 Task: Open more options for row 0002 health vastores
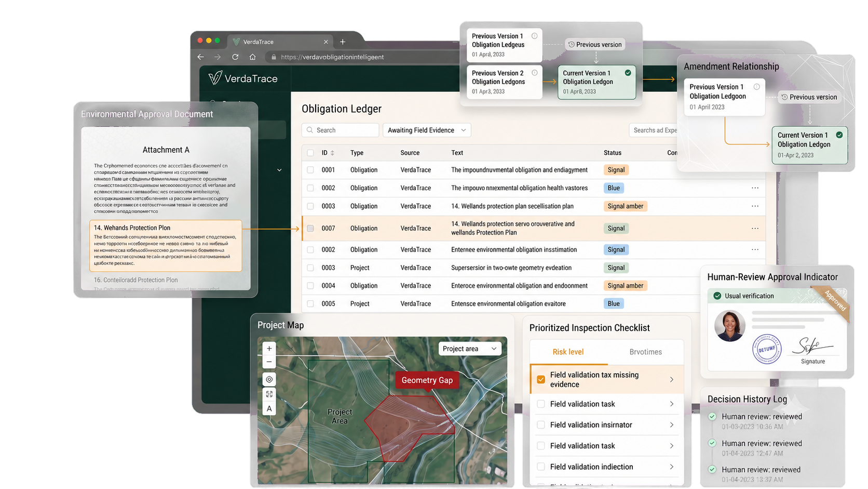point(755,188)
